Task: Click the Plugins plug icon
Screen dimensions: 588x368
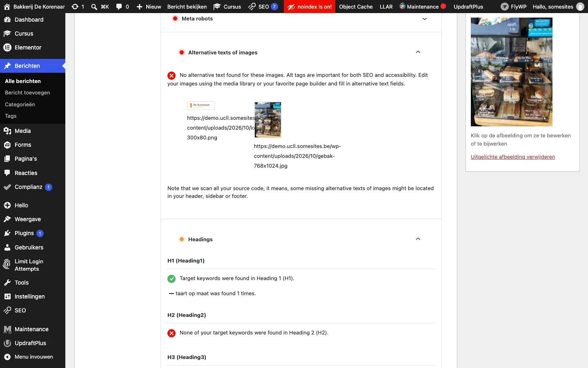Action: [7, 233]
